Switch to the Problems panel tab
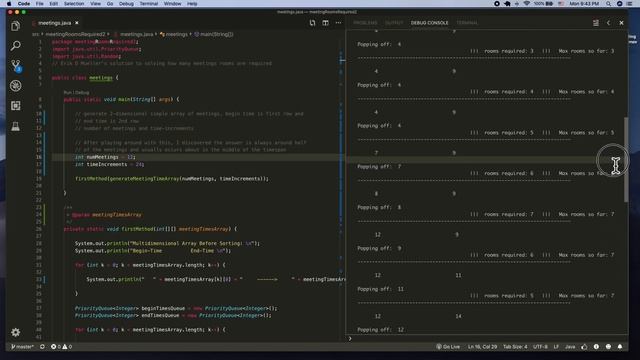640x360 pixels. pyautogui.click(x=365, y=23)
